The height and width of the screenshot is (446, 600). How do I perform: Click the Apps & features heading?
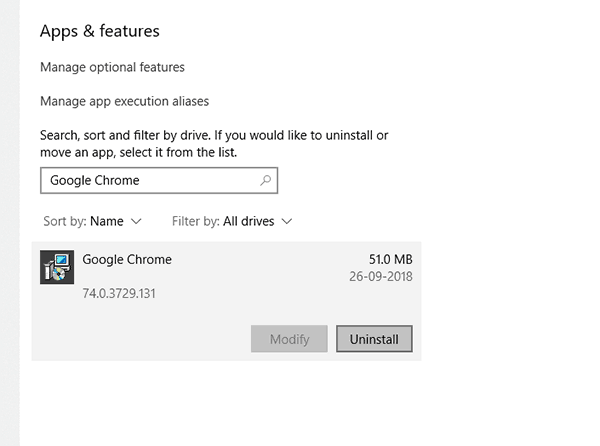(x=99, y=31)
